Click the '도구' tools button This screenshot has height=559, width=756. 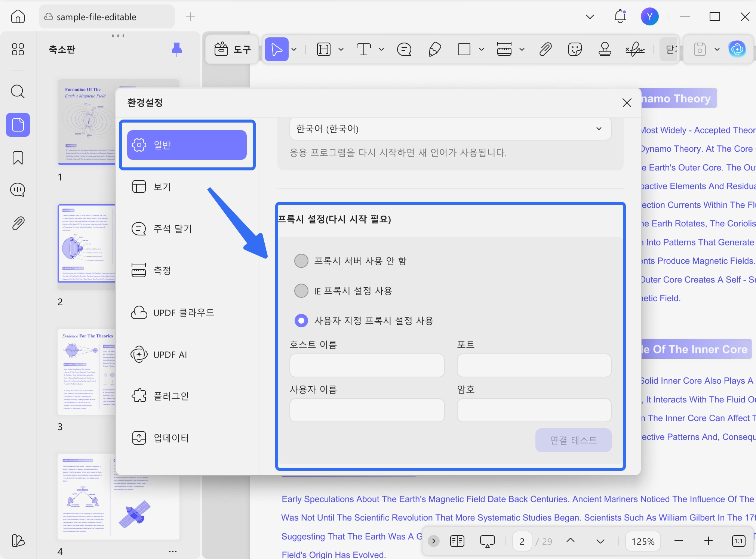(232, 49)
